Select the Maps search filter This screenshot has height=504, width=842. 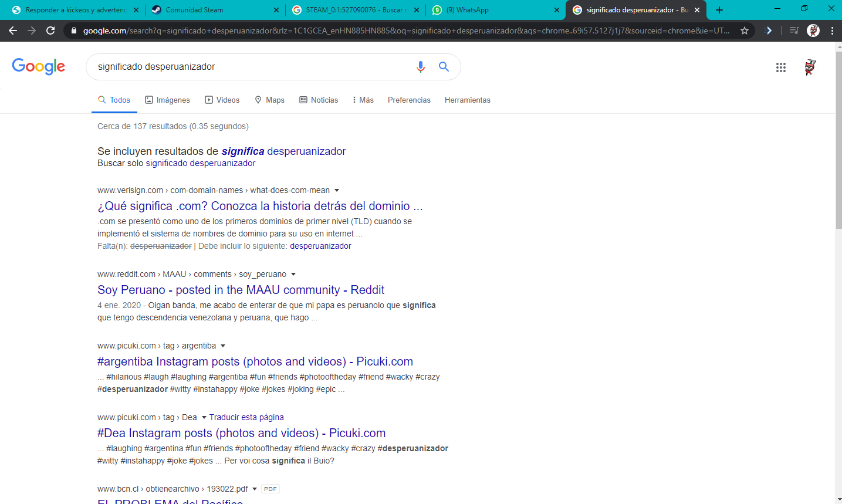270,100
